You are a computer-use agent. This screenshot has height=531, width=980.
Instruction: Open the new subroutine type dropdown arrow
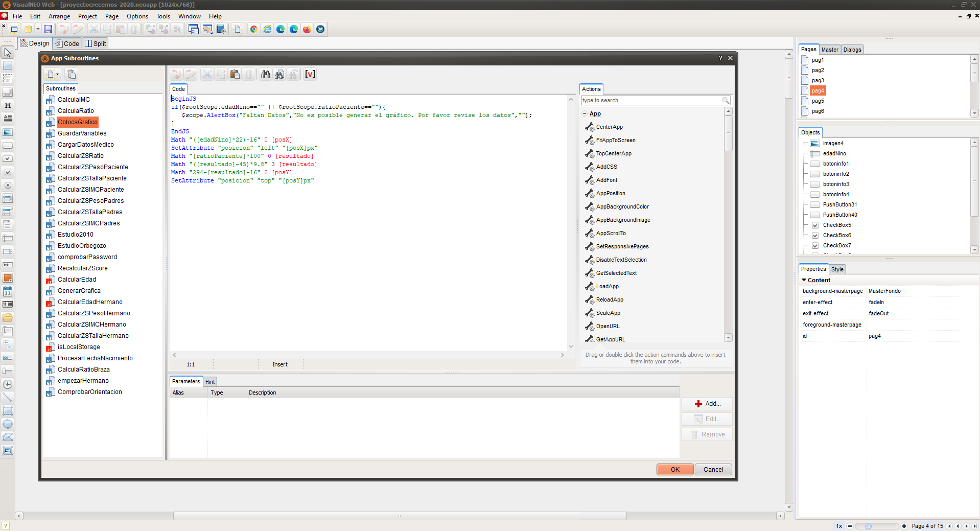(x=57, y=75)
